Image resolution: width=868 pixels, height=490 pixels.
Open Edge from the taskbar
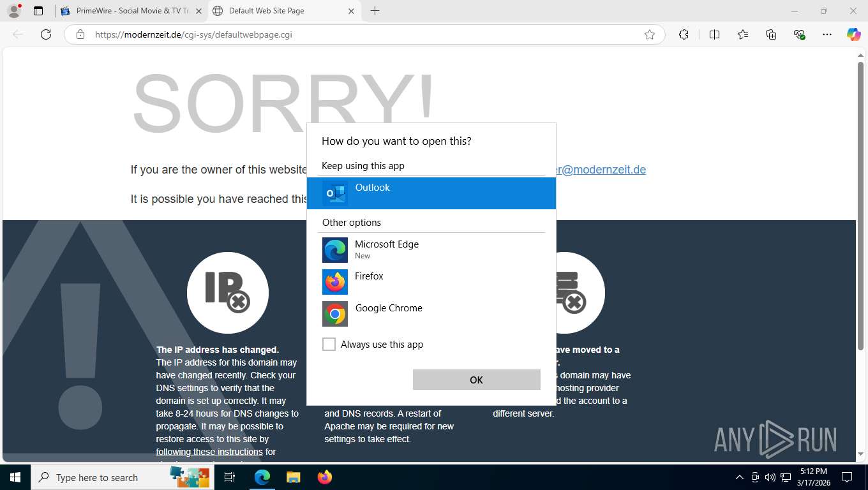(x=262, y=477)
